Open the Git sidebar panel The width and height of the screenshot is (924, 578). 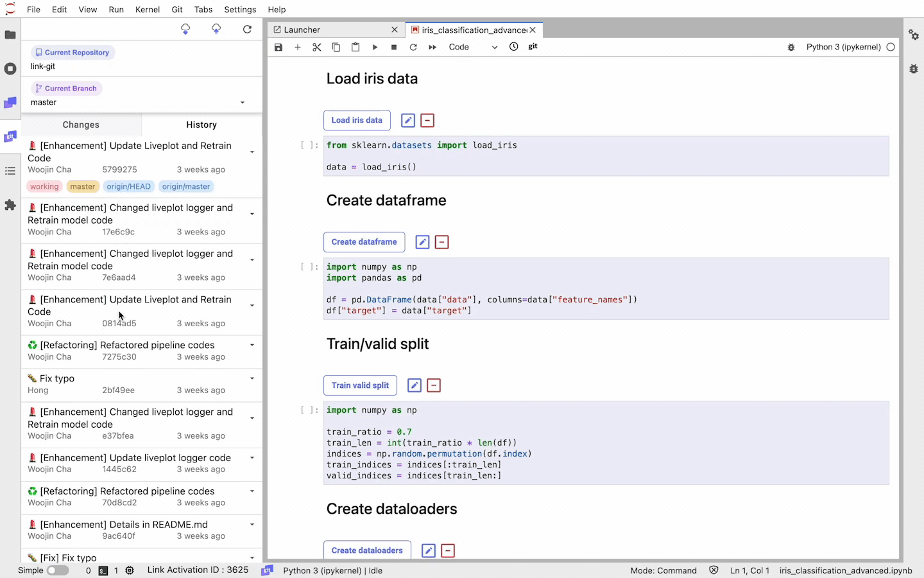pos(10,136)
